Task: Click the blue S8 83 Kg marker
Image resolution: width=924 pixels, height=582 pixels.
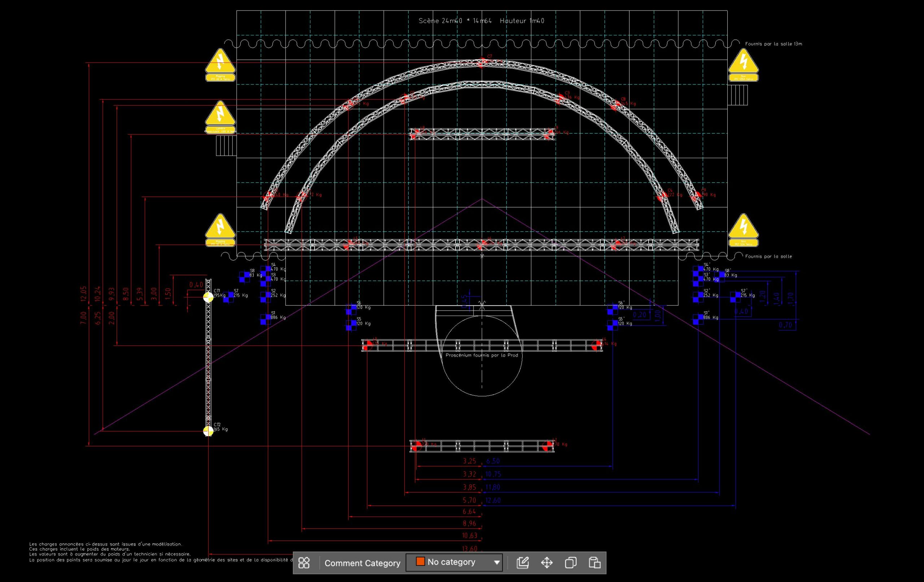Action: tap(244, 277)
